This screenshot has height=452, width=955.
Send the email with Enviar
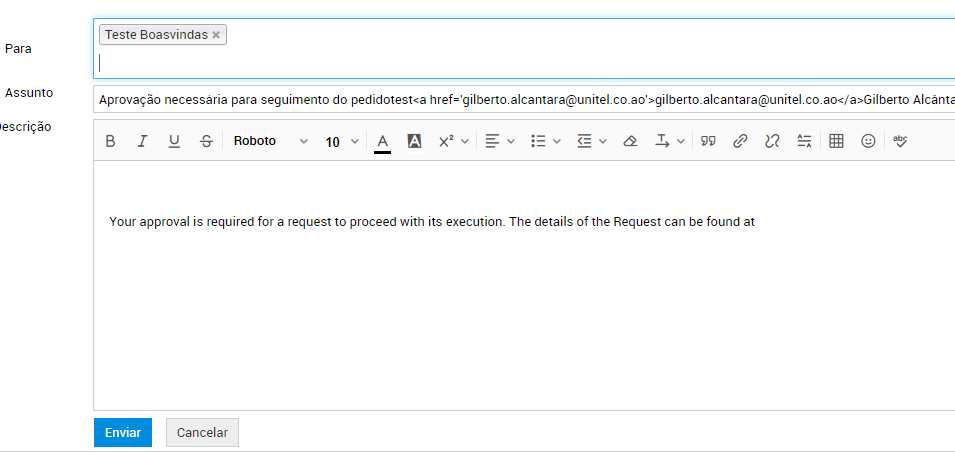[123, 433]
